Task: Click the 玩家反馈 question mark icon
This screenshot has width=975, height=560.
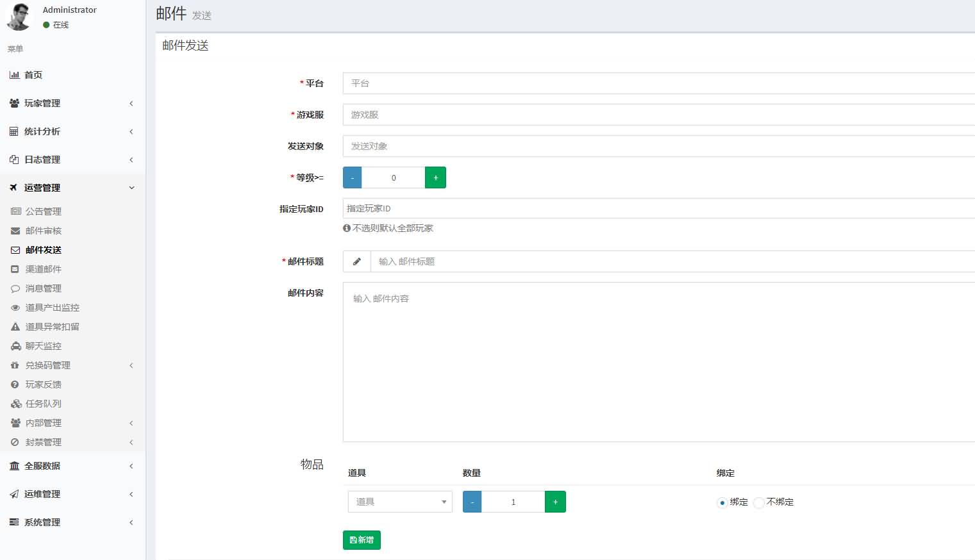Action: click(x=15, y=384)
